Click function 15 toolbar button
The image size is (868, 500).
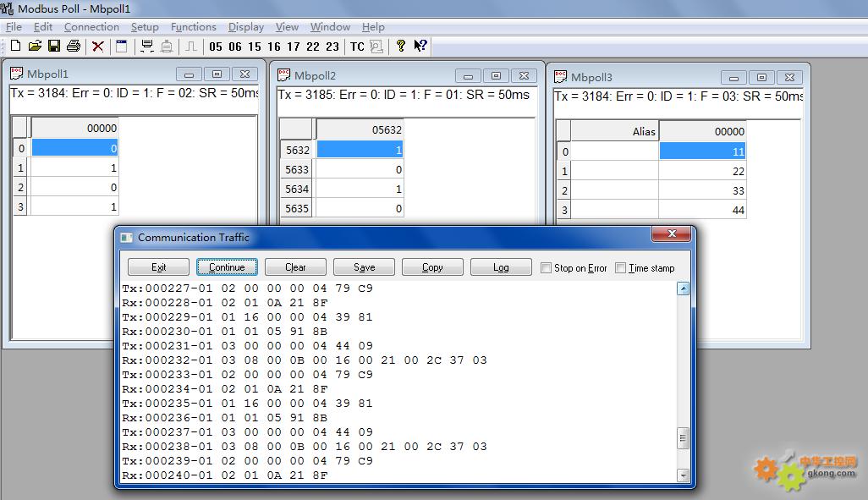pos(255,47)
